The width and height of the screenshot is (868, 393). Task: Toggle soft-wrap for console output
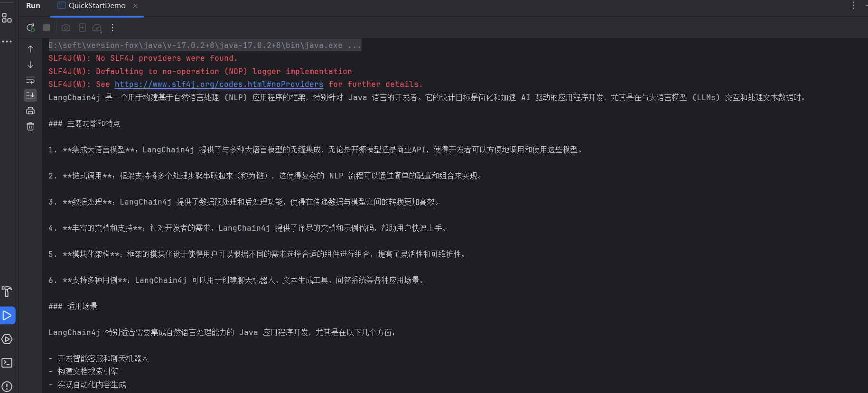pyautogui.click(x=30, y=80)
